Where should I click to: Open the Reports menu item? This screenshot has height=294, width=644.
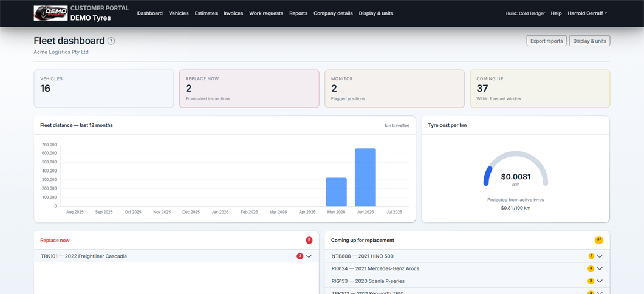coord(298,13)
